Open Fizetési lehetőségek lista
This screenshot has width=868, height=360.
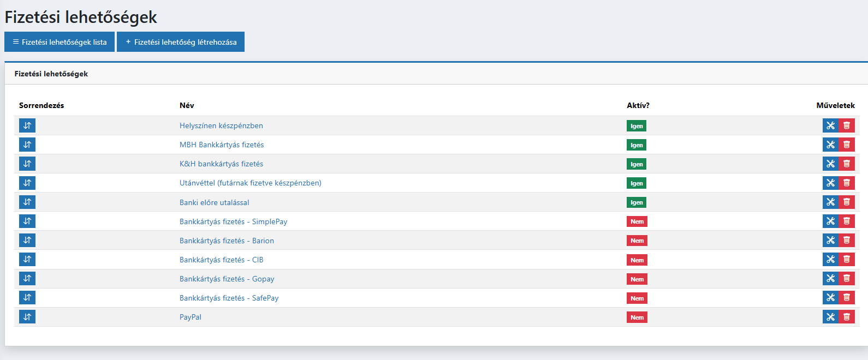tap(60, 42)
